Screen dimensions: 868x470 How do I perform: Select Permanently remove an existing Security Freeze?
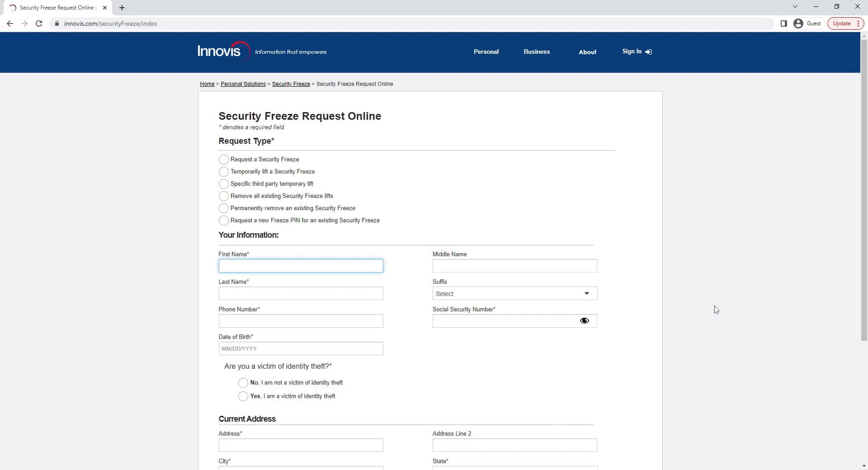click(x=223, y=208)
